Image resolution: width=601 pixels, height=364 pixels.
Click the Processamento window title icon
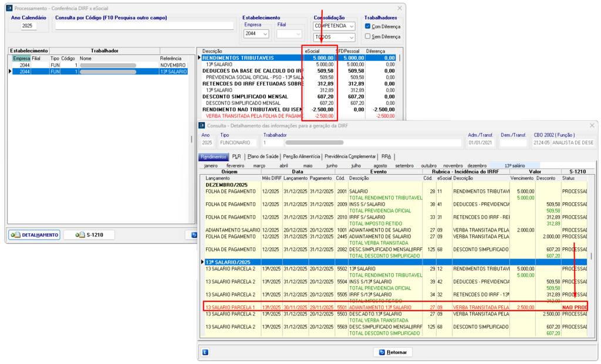(x=9, y=8)
